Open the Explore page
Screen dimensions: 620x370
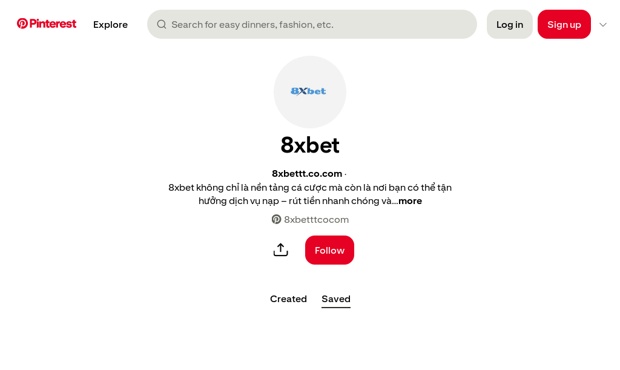point(110,25)
